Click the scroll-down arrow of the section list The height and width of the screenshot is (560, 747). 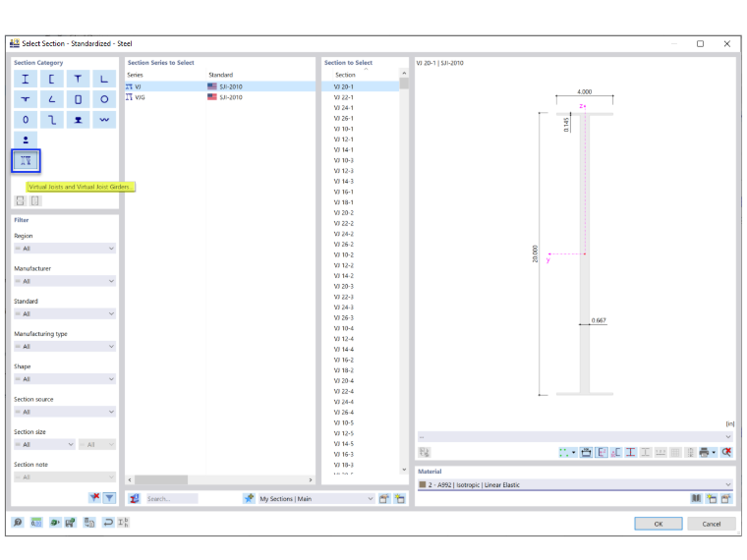(404, 470)
